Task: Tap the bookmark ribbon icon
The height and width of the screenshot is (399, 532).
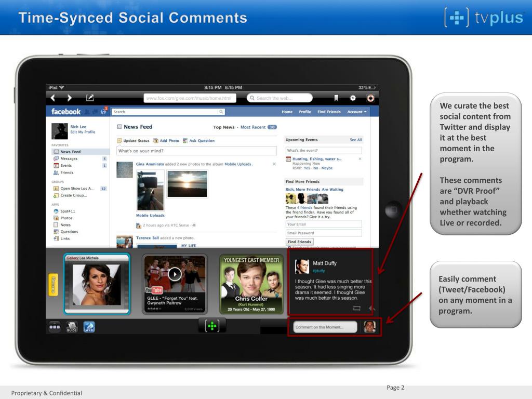Action: tap(336, 98)
